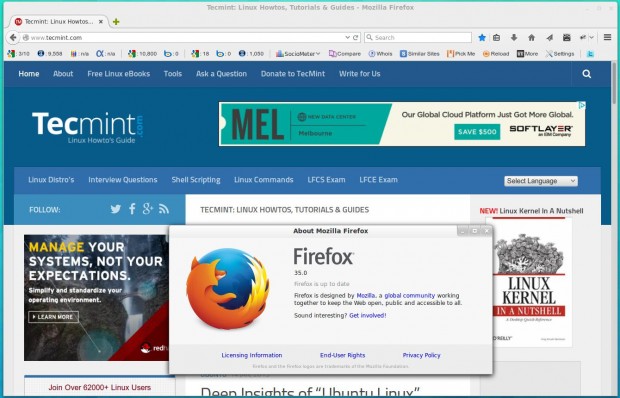Click the SAVE $500 ad button

click(477, 132)
